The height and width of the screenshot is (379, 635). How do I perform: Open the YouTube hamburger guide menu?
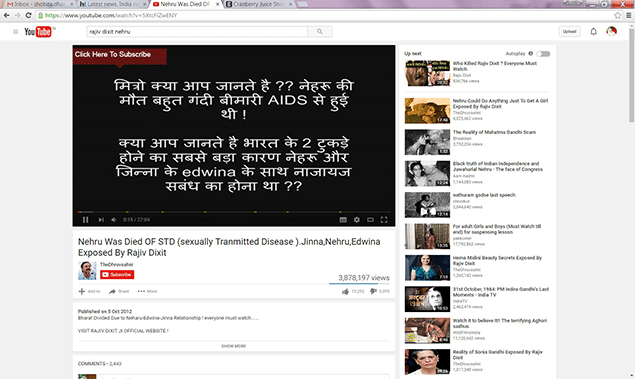point(15,32)
